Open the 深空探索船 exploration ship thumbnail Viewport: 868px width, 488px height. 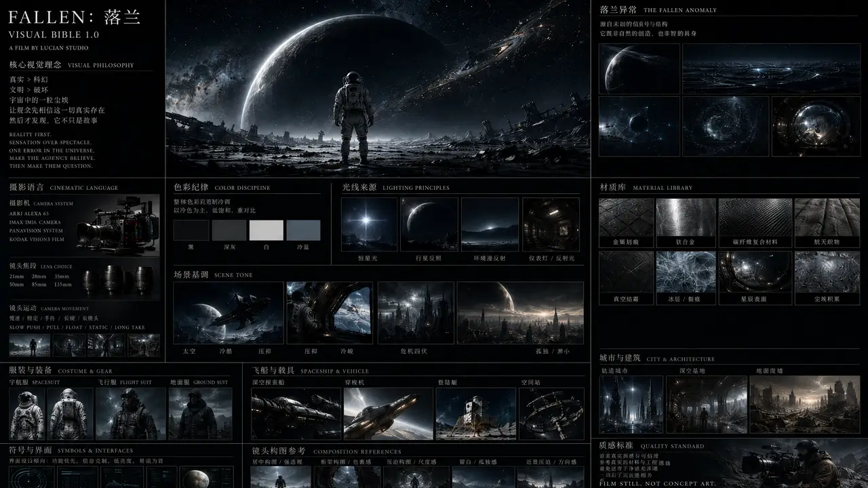(296, 413)
